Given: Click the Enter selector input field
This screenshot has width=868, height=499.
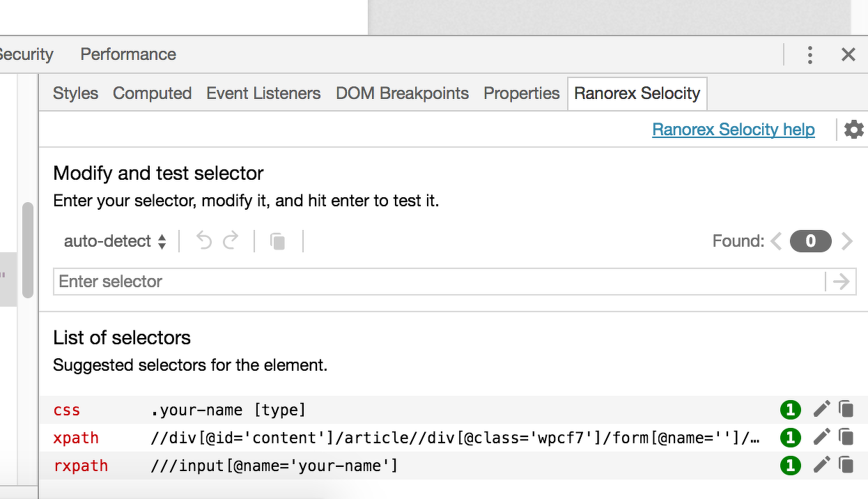Looking at the screenshot, I should tap(439, 282).
